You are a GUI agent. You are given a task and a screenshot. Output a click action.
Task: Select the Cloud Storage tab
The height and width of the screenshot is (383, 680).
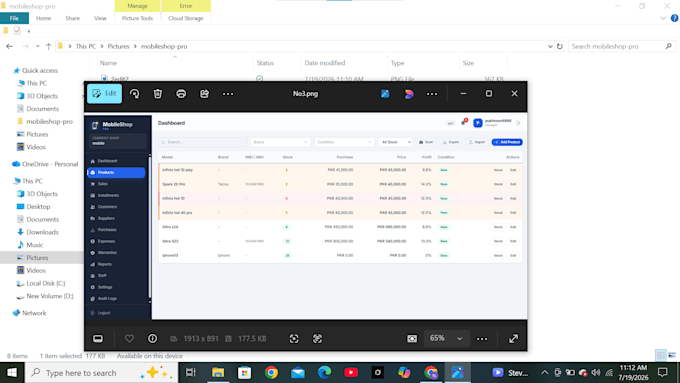(186, 18)
